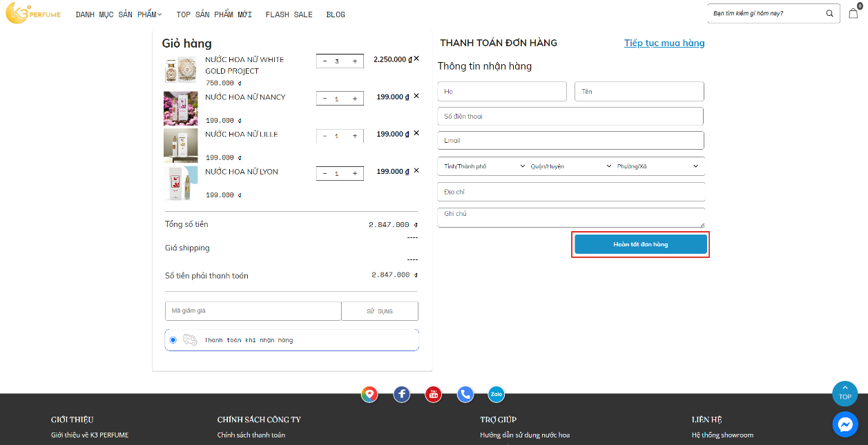Open the Phường/Xã dropdown

[x=657, y=166]
